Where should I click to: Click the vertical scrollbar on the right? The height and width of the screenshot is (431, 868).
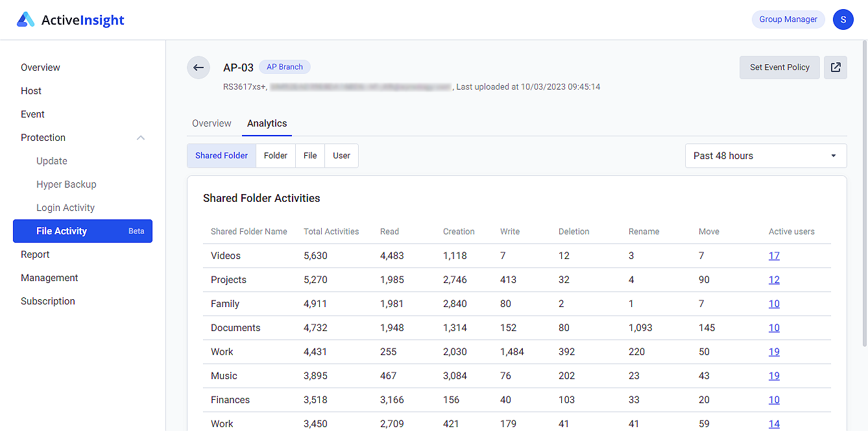click(x=865, y=195)
